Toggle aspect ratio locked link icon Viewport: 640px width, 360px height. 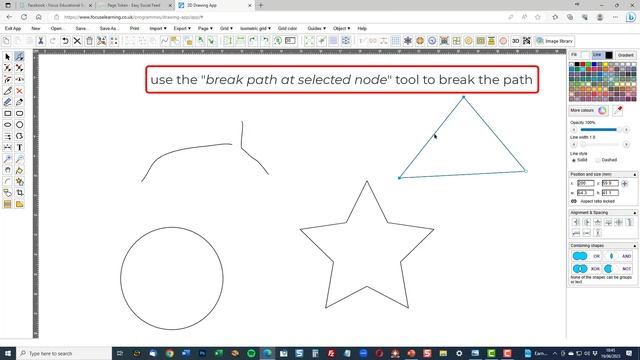[573, 201]
